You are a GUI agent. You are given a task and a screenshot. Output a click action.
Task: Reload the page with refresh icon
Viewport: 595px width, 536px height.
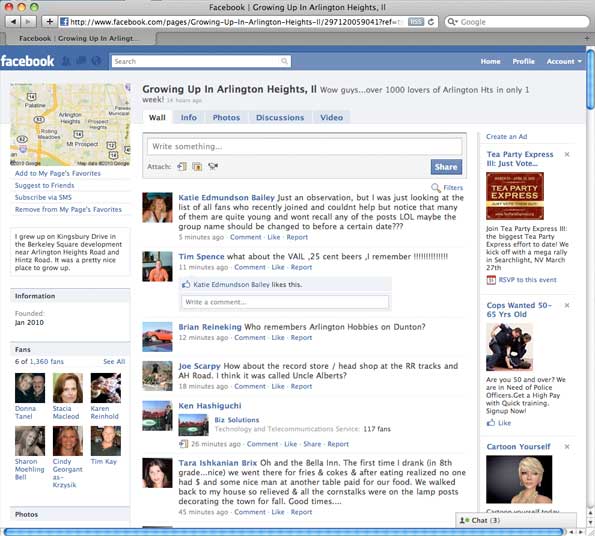(x=431, y=22)
